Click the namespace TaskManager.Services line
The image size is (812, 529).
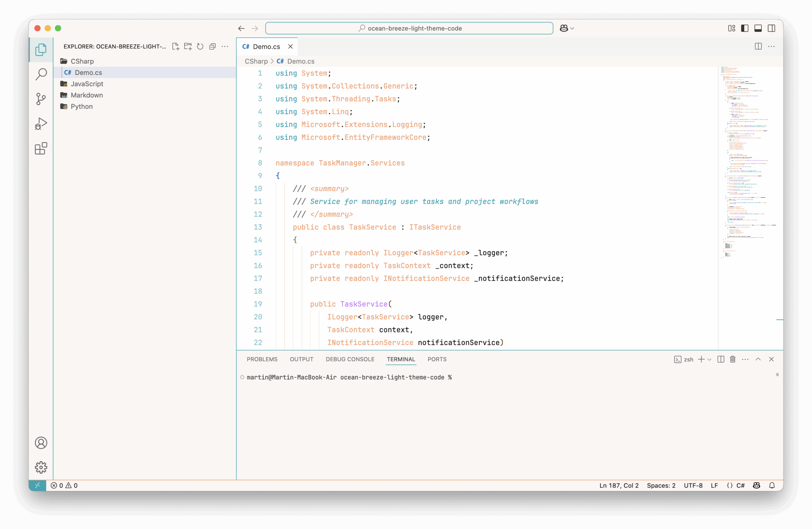[x=340, y=163]
